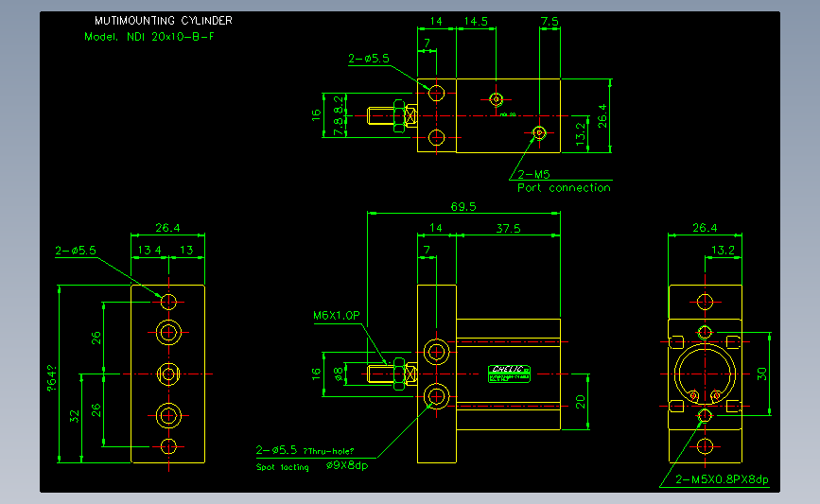Select the 37.5 dimension in front view
Screen dimensions: 820x504
pyautogui.click(x=508, y=229)
